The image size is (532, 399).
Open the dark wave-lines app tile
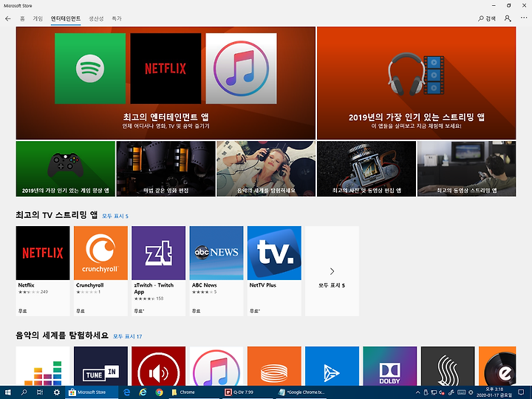[x=448, y=366]
